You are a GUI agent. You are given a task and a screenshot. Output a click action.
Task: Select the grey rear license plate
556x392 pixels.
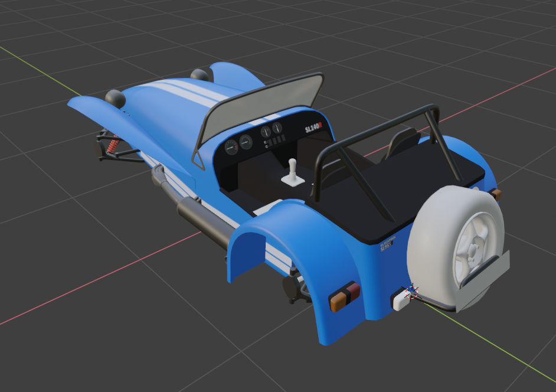click(483, 283)
